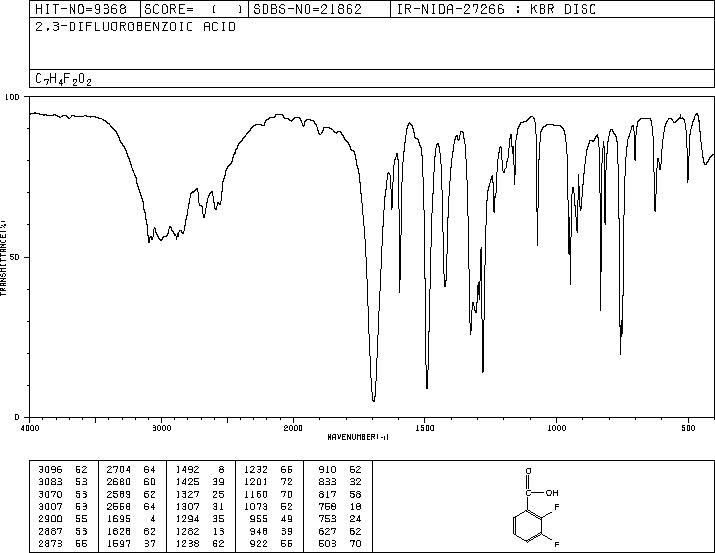Click the 100 tick on transmittance axis

(12, 97)
